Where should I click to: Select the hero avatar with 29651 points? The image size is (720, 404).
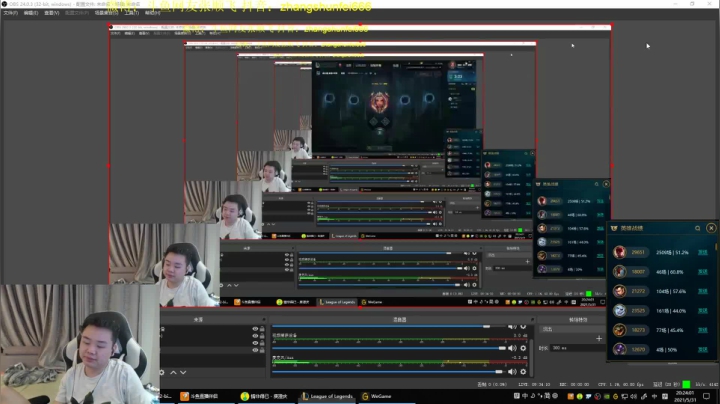(x=619, y=252)
